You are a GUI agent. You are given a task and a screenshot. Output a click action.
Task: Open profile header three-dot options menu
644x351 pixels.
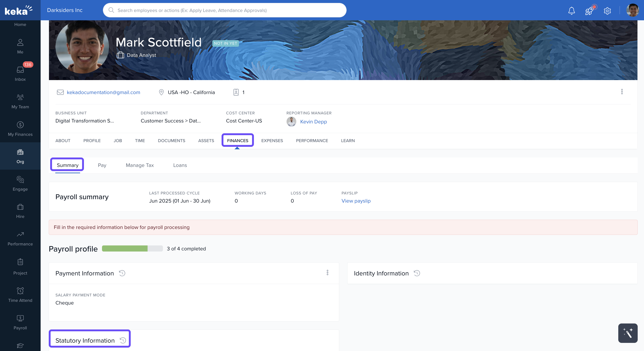(622, 92)
